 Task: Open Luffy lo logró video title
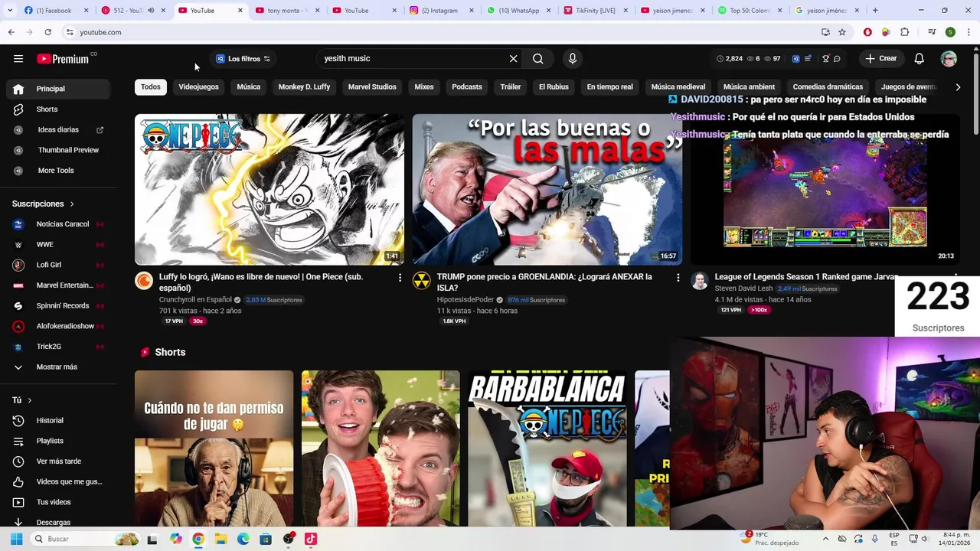[261, 282]
